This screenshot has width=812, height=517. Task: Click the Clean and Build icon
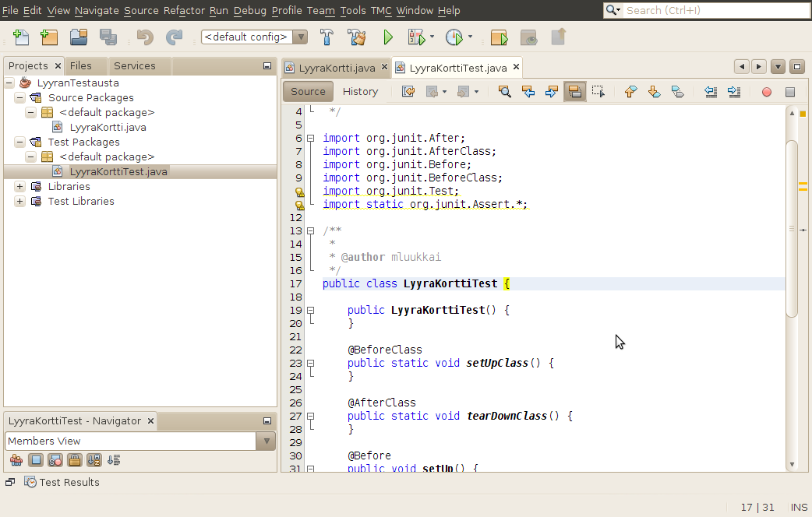click(356, 37)
